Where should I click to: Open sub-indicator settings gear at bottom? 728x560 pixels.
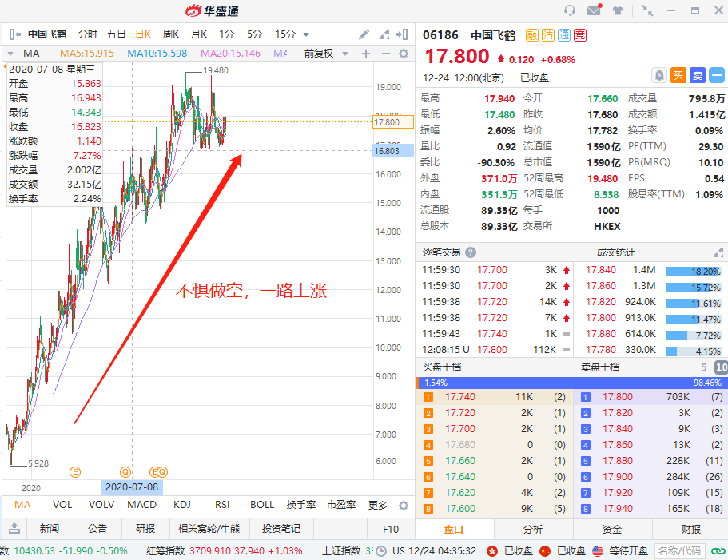[x=404, y=505]
